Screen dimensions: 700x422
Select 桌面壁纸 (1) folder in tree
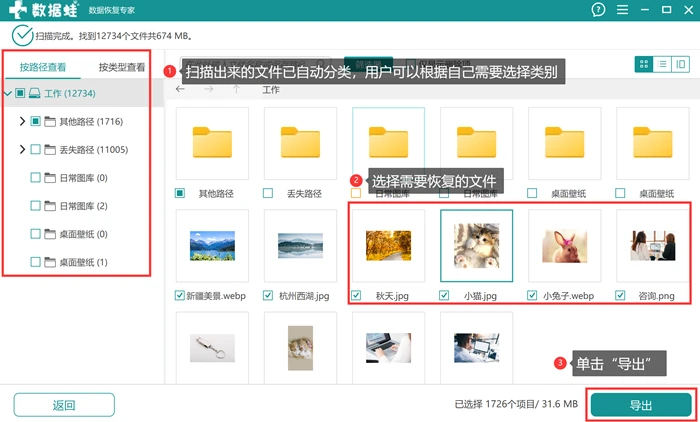tap(83, 262)
